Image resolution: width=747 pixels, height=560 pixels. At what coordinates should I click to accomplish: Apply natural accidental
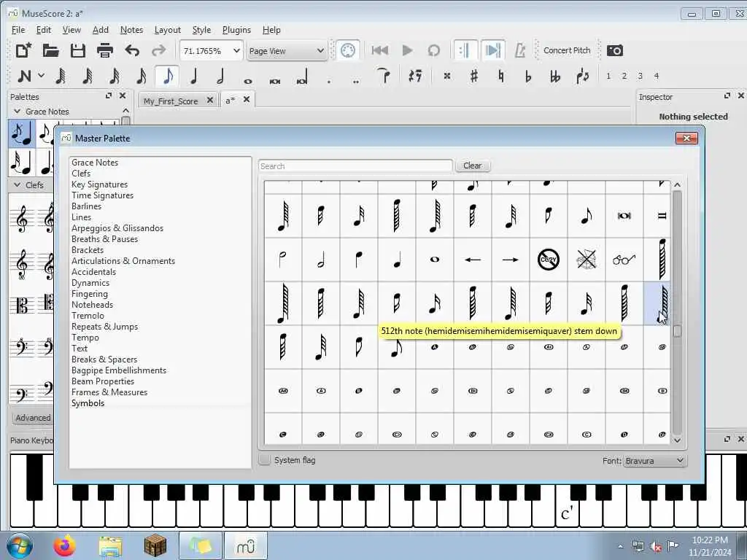point(500,76)
